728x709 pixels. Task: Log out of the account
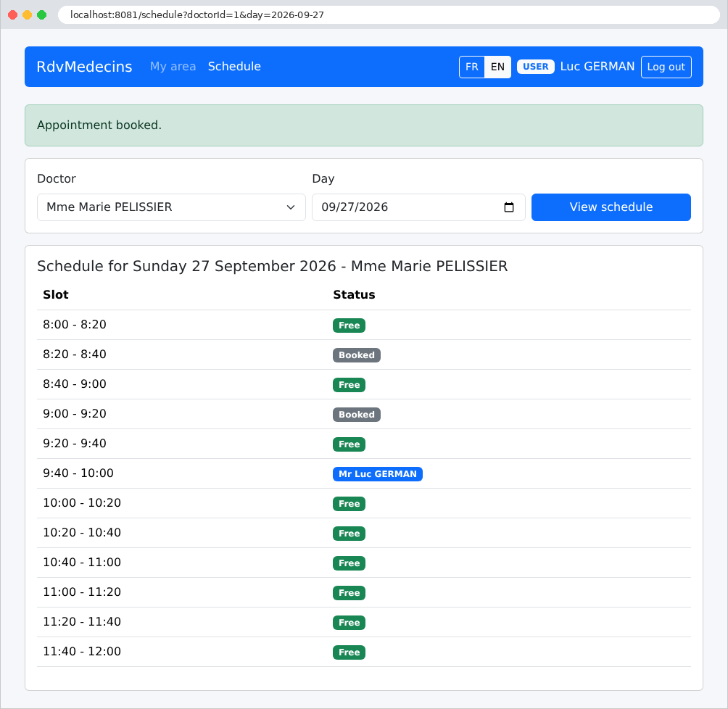click(666, 67)
